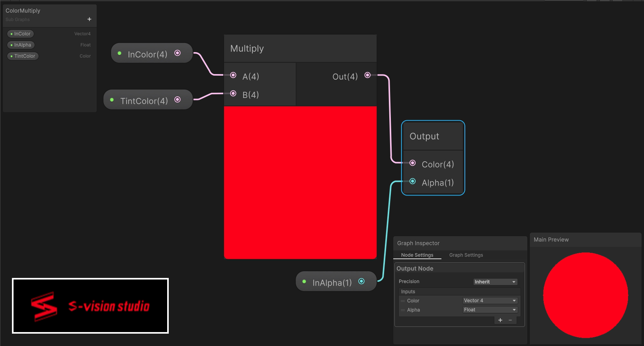Image resolution: width=644 pixels, height=346 pixels.
Task: Click the Vector4 type label beside InColor
Action: (x=82, y=34)
